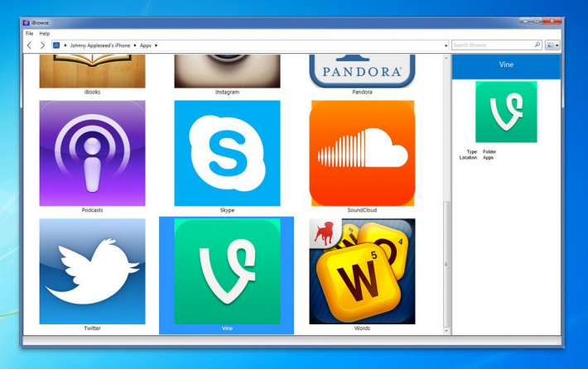588x369 pixels.
Task: Open the Help menu
Action: click(x=45, y=33)
